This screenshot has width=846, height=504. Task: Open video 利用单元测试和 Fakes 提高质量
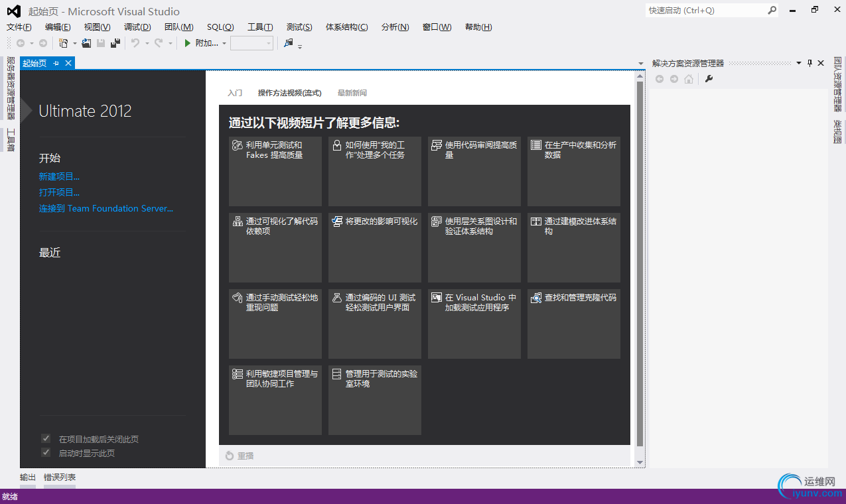275,171
